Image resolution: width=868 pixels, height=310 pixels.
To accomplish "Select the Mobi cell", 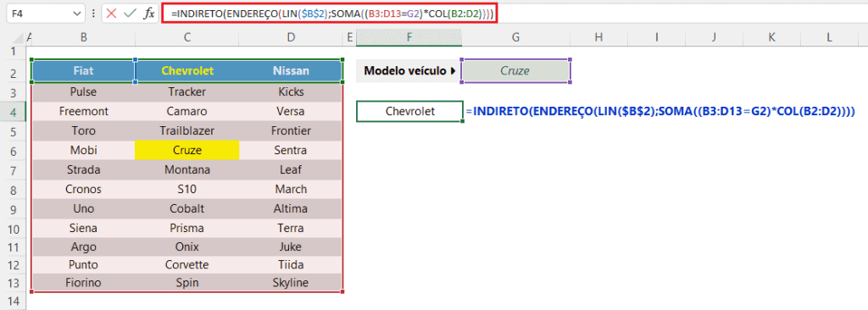I will pos(83,151).
